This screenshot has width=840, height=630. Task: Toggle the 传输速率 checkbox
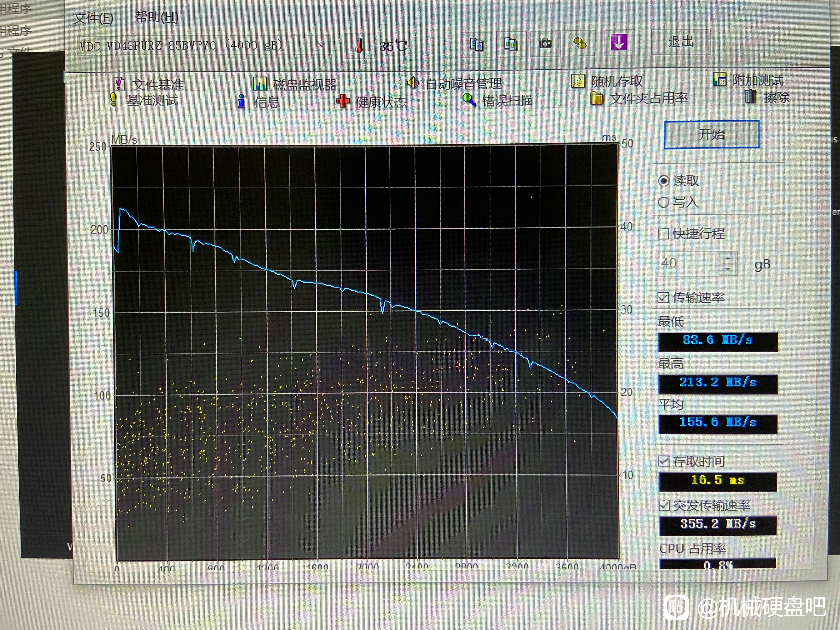click(x=663, y=297)
